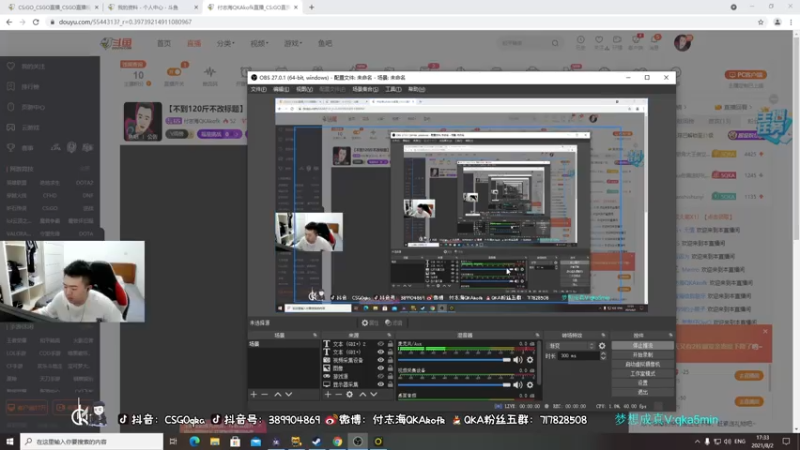Image resolution: width=800 pixels, height=450 pixels.
Task: Click the Douyu search magnifier icon
Action: [555, 43]
